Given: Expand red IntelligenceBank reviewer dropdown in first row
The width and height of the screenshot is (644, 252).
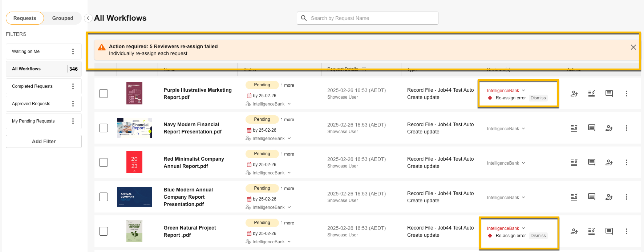Looking at the screenshot, I should [523, 91].
